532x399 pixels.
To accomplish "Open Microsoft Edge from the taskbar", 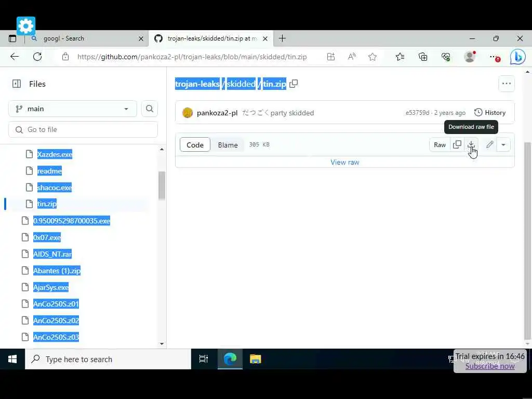I will click(x=230, y=359).
